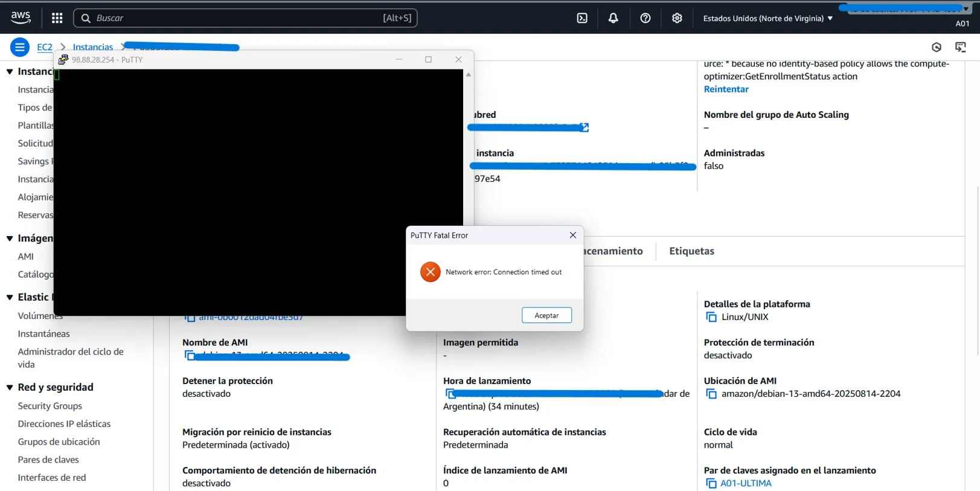
Task: Open Security Groups in the sidebar
Action: point(50,406)
